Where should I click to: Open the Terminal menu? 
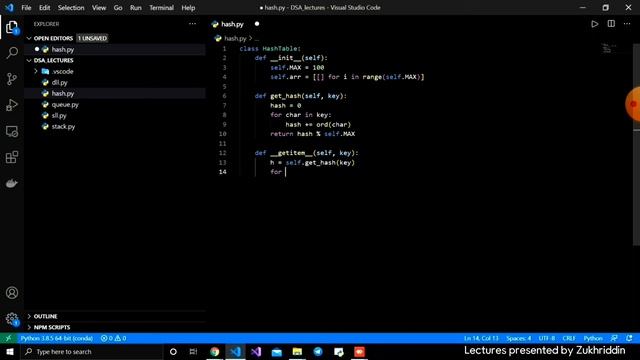tap(161, 8)
